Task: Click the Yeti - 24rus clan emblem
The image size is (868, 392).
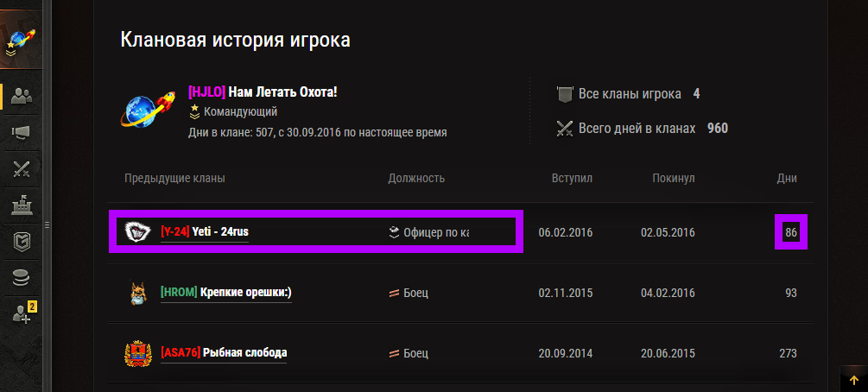Action: (137, 232)
